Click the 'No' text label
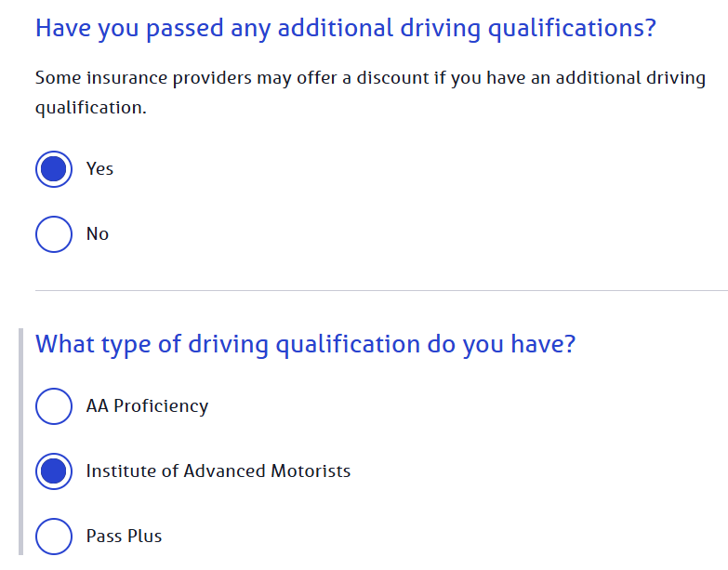The image size is (728, 570). click(98, 234)
